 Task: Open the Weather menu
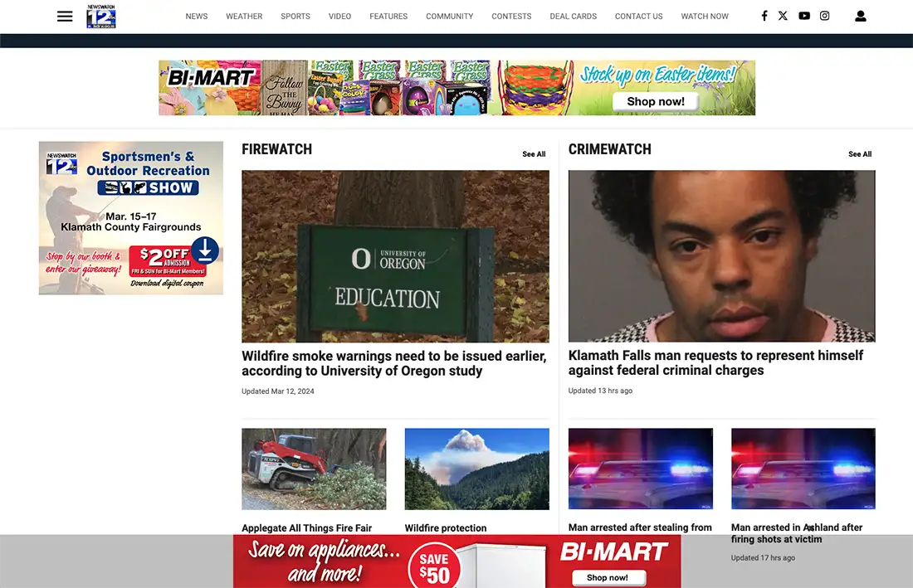point(244,17)
